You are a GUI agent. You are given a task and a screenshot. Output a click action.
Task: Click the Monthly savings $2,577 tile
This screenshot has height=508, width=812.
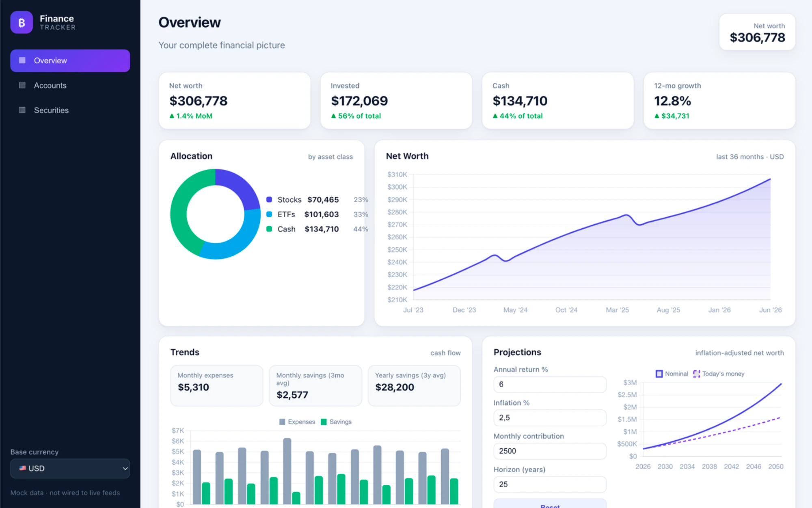(315, 385)
